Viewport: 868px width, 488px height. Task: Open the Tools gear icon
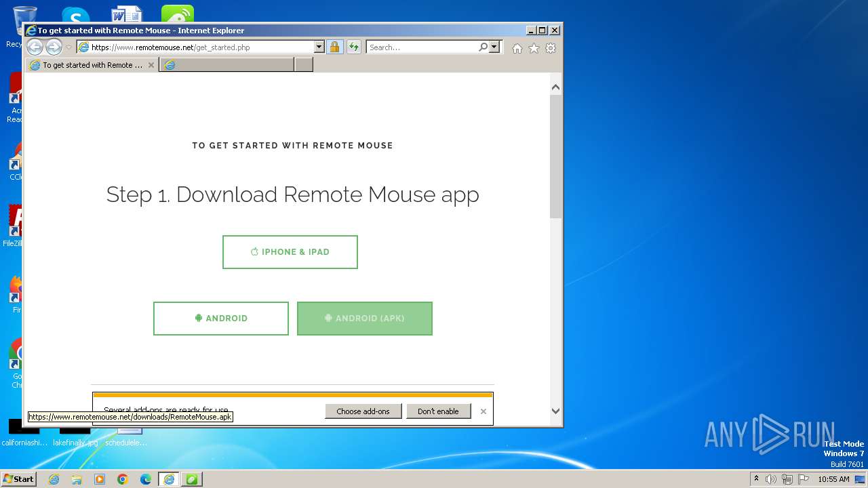(551, 48)
